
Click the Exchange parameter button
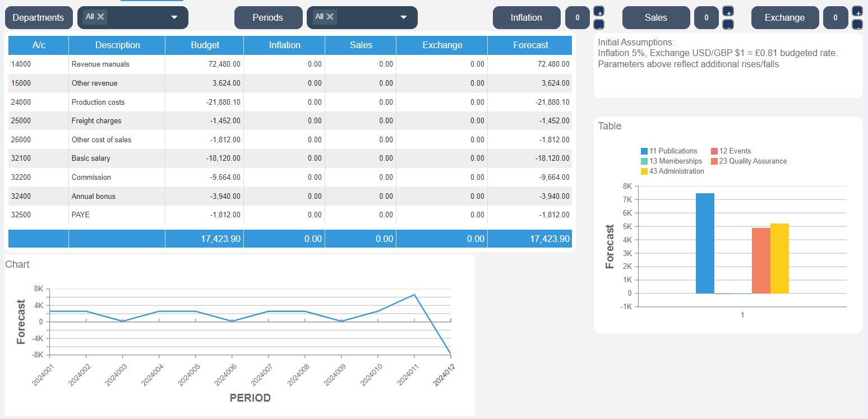pos(785,17)
